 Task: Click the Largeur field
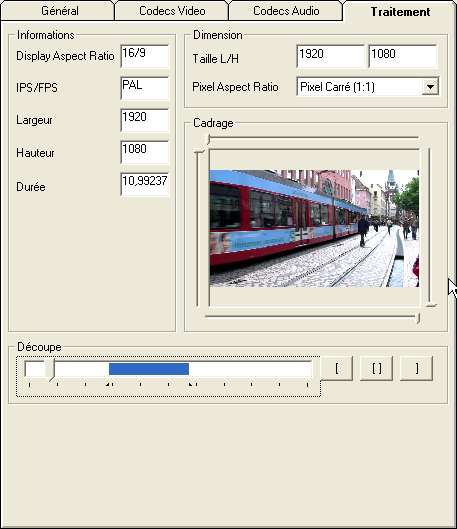pos(145,120)
